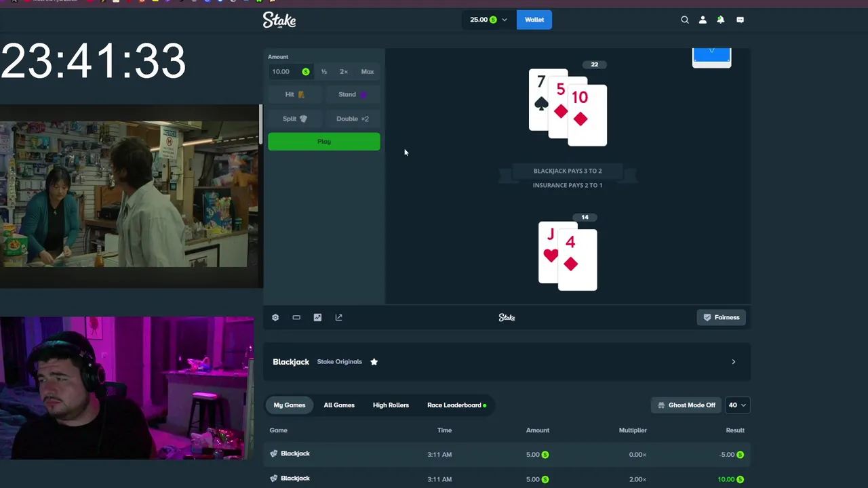Screen dimensions: 868x488
Task: Click the Result column header
Action: click(735, 430)
